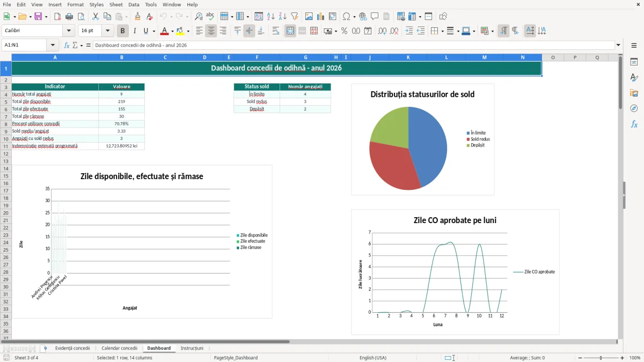Toggle Wrap Text
This screenshot has height=362, width=644.
click(276, 31)
